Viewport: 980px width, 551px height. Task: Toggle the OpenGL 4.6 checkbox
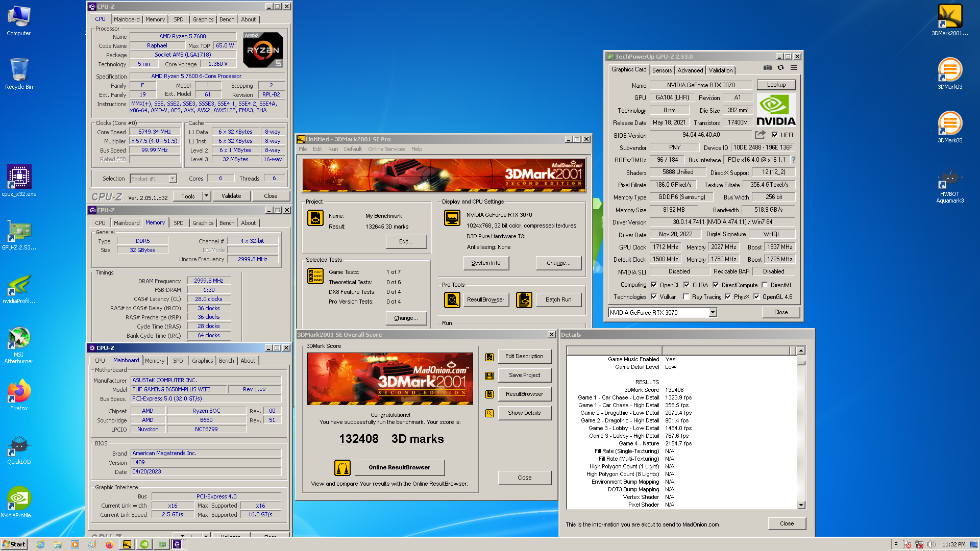tap(756, 297)
